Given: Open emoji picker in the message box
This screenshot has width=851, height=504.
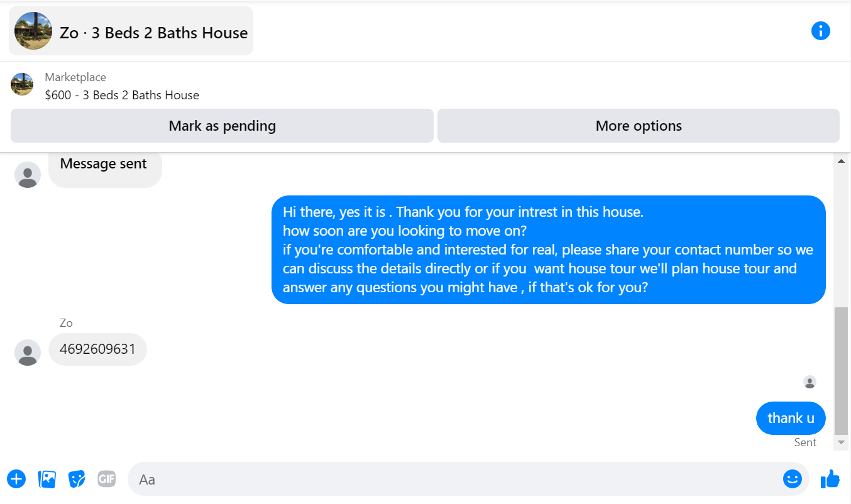Looking at the screenshot, I should click(793, 479).
